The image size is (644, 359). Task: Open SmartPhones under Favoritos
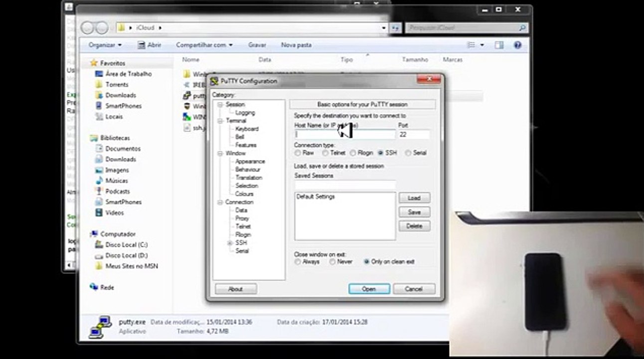[123, 106]
